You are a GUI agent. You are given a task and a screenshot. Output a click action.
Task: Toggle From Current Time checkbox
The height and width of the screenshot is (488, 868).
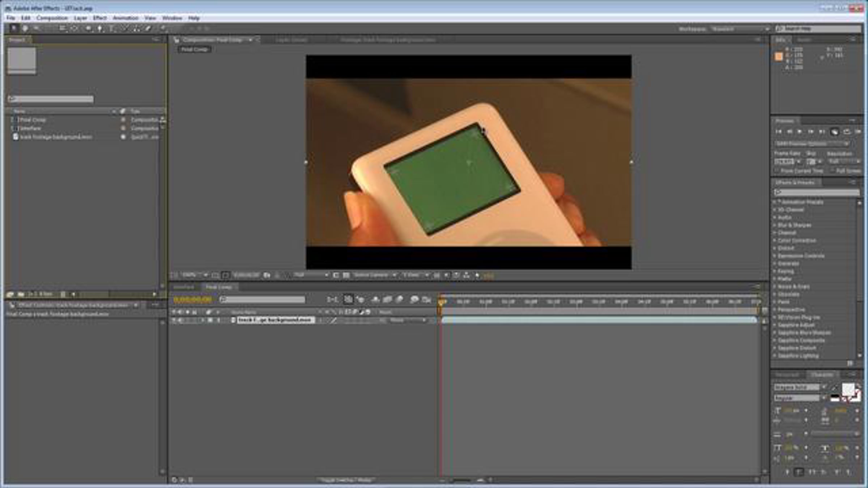pos(777,171)
